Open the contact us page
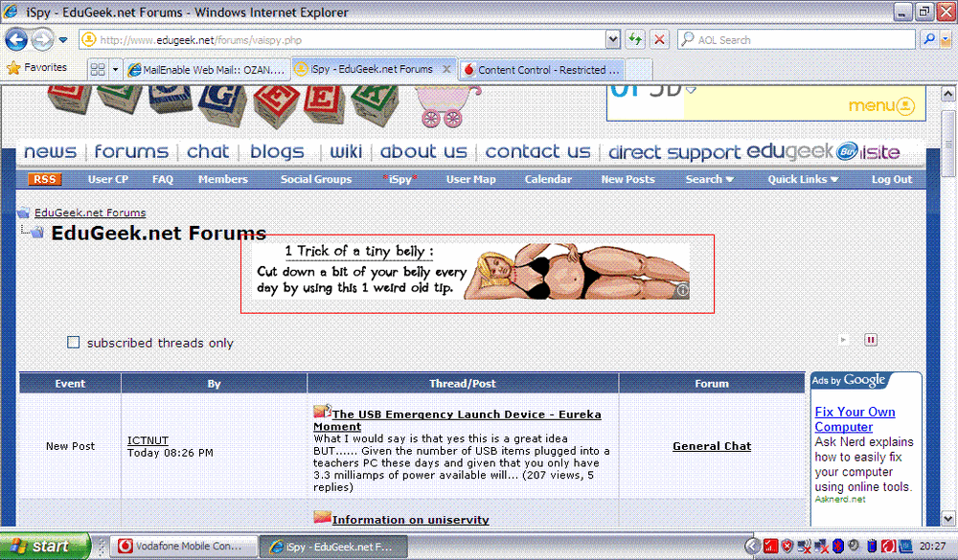This screenshot has height=560, width=958. tap(537, 151)
